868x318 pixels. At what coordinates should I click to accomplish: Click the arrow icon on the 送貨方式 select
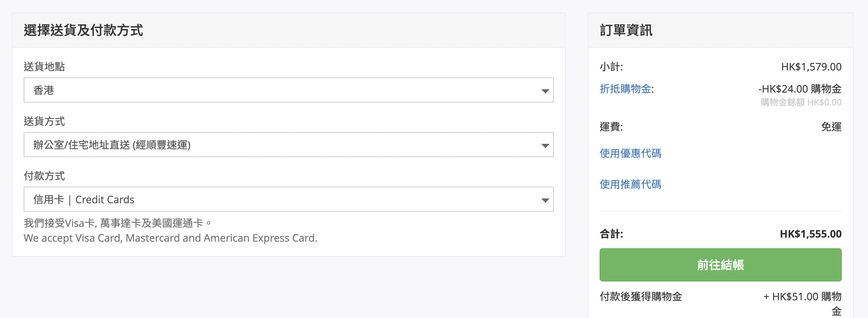[x=545, y=145]
